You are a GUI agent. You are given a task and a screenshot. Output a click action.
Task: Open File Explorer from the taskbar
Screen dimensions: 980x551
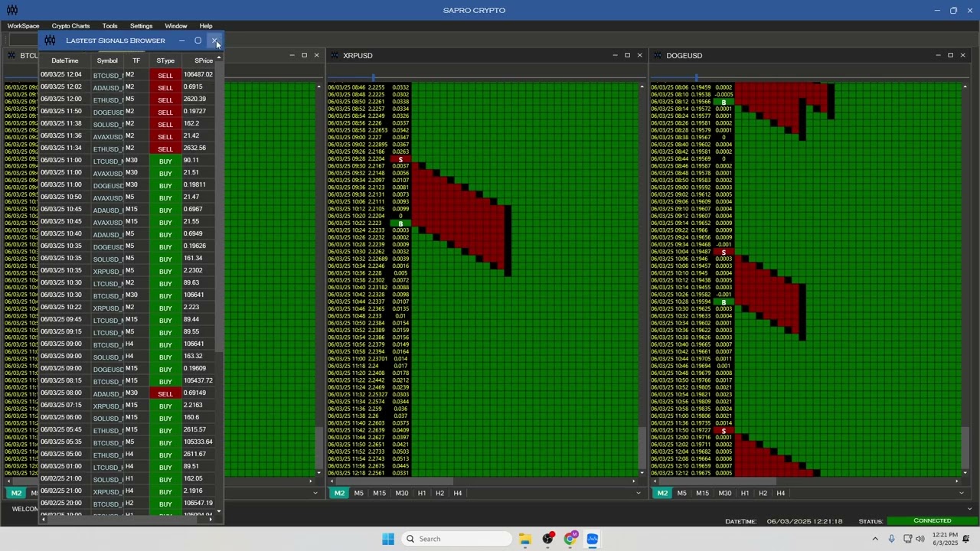pyautogui.click(x=525, y=539)
